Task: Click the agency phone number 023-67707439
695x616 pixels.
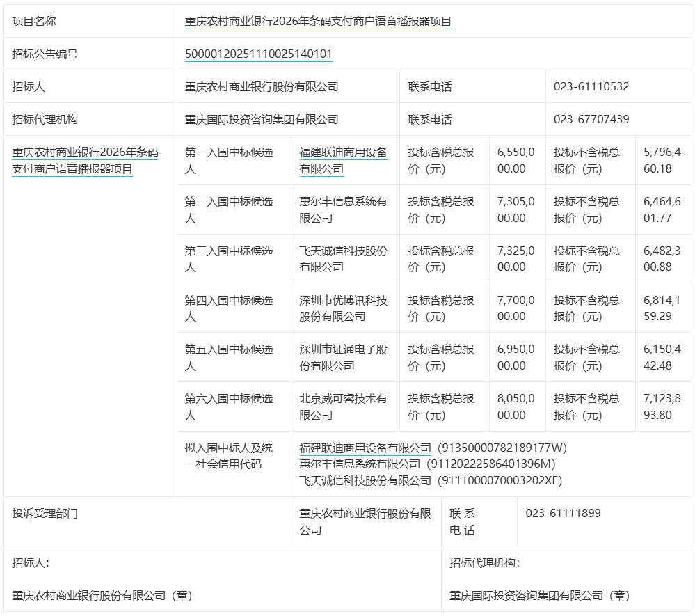Action: pyautogui.click(x=591, y=120)
